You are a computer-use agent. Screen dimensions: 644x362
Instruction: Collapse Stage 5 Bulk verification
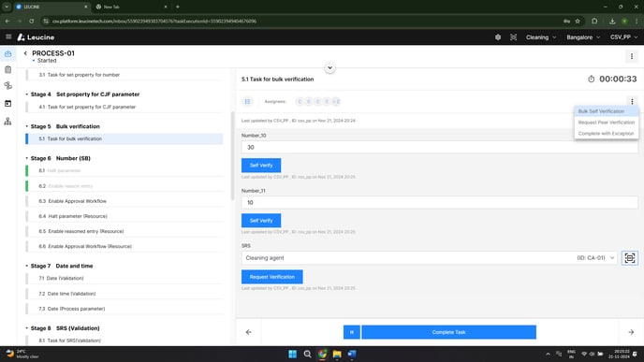[x=27, y=126]
